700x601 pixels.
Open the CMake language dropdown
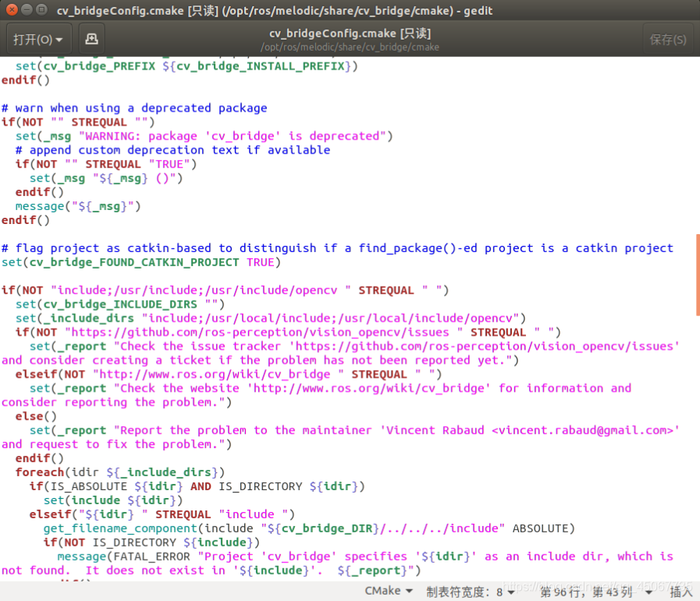[389, 591]
